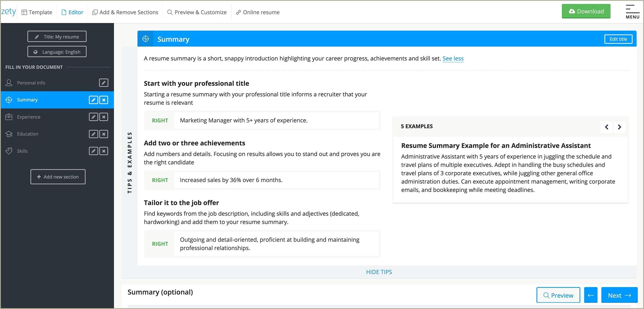Click the Online resume link icon
Image resolution: width=644 pixels, height=309 pixels.
tap(238, 12)
